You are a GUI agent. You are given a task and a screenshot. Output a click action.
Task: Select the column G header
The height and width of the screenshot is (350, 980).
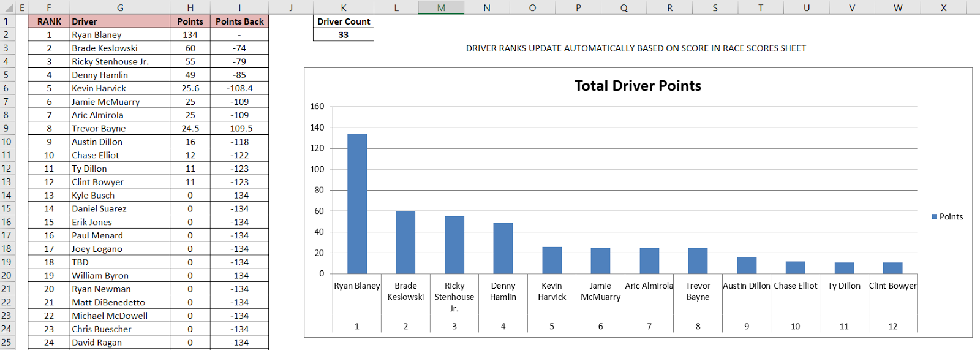tap(120, 7)
